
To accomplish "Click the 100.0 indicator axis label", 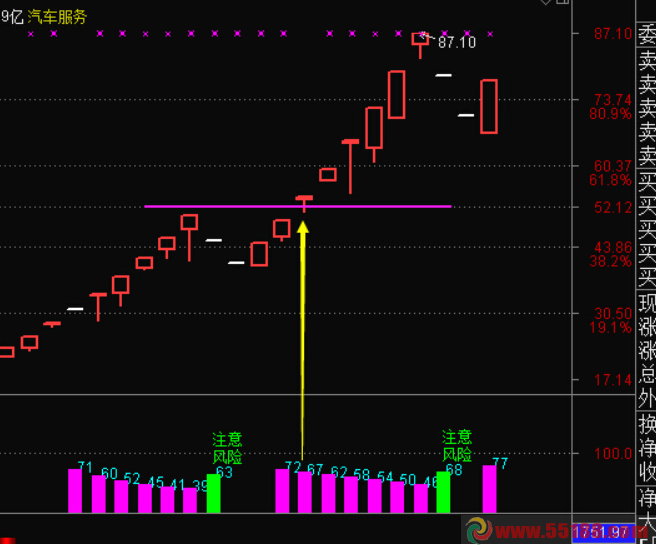I will coord(613,453).
